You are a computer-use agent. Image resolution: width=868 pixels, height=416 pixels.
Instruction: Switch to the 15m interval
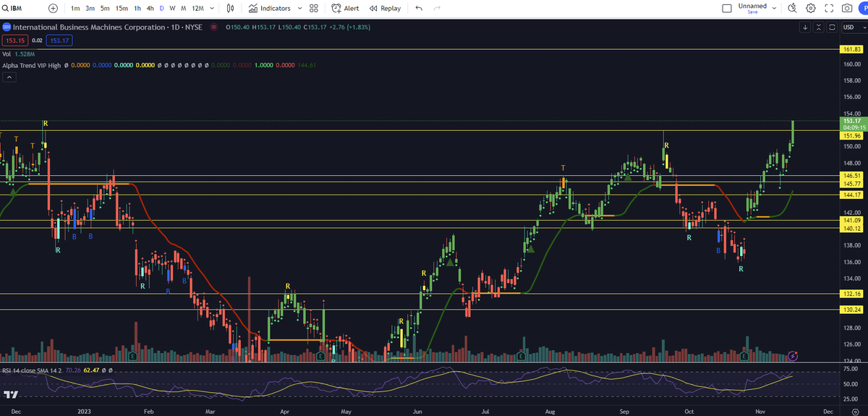pos(122,9)
